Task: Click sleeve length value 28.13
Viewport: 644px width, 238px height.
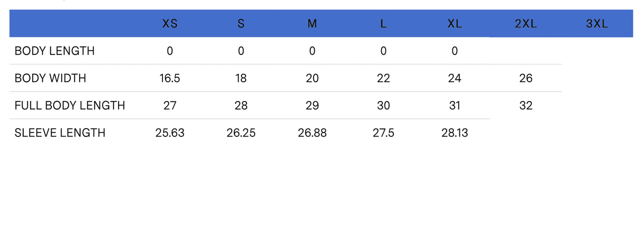Action: tap(455, 133)
